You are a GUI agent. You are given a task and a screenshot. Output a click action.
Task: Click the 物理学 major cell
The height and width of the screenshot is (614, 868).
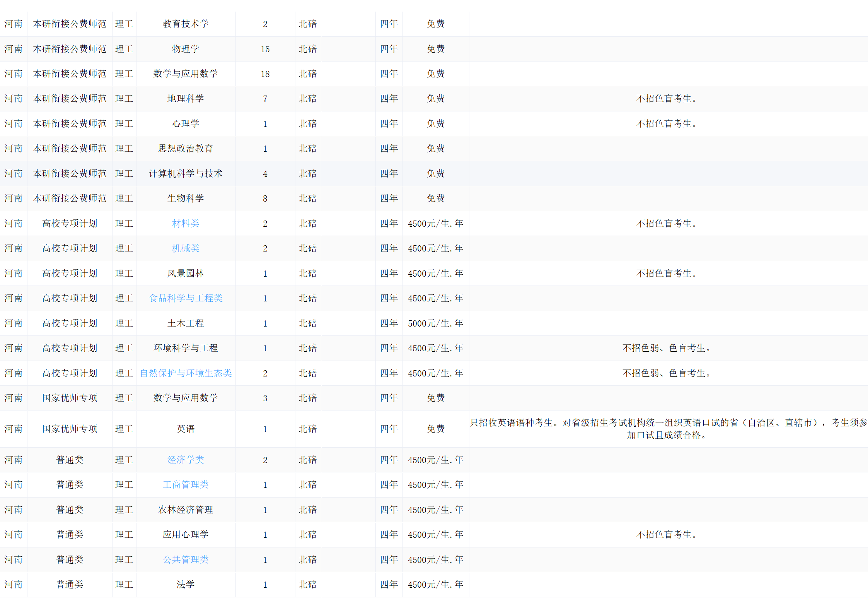(186, 49)
